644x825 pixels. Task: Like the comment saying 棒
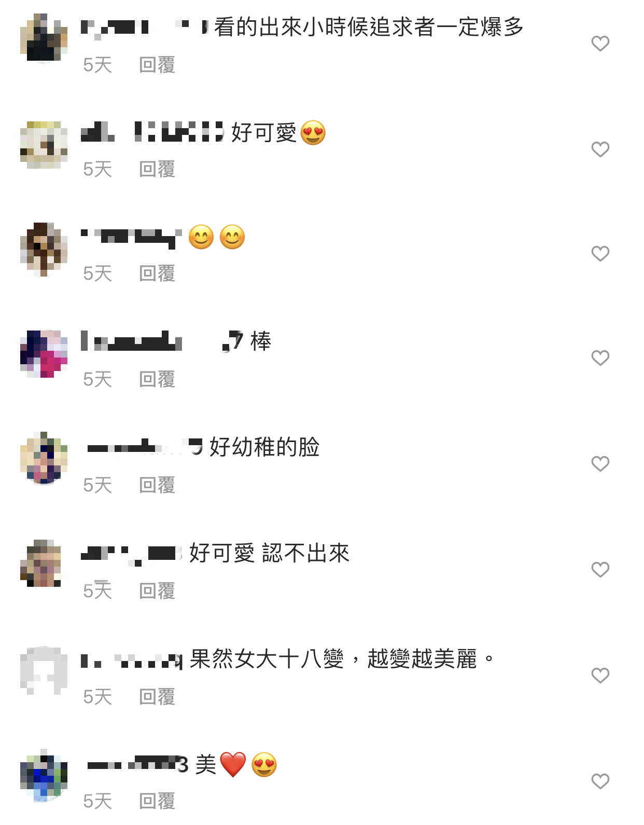(600, 358)
